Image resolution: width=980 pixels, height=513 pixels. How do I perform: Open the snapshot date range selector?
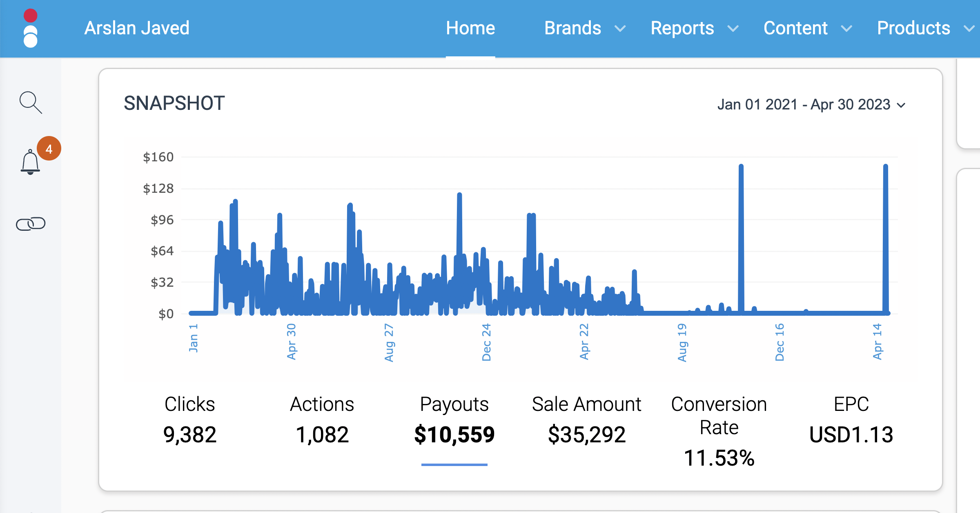pos(811,105)
